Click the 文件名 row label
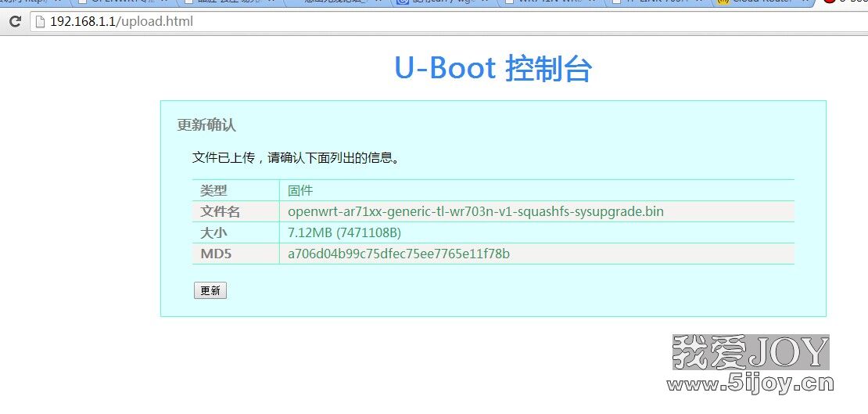This screenshot has height=414, width=868. coord(221,212)
